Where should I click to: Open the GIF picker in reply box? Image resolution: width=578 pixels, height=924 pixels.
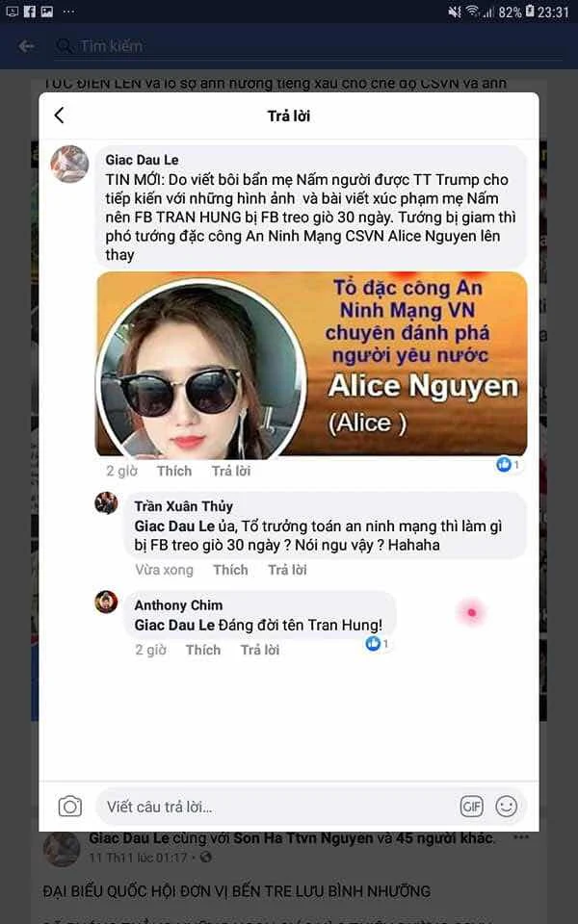tap(471, 807)
